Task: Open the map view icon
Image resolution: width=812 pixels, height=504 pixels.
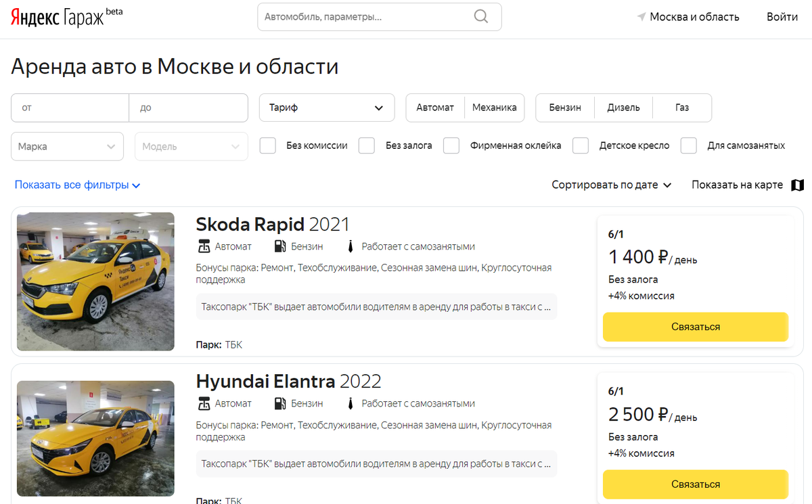Action: (797, 185)
